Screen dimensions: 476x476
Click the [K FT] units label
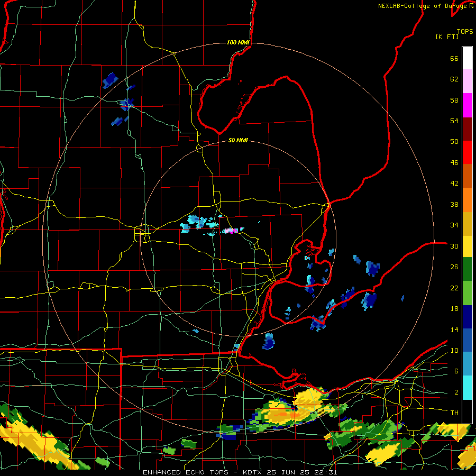447,36
